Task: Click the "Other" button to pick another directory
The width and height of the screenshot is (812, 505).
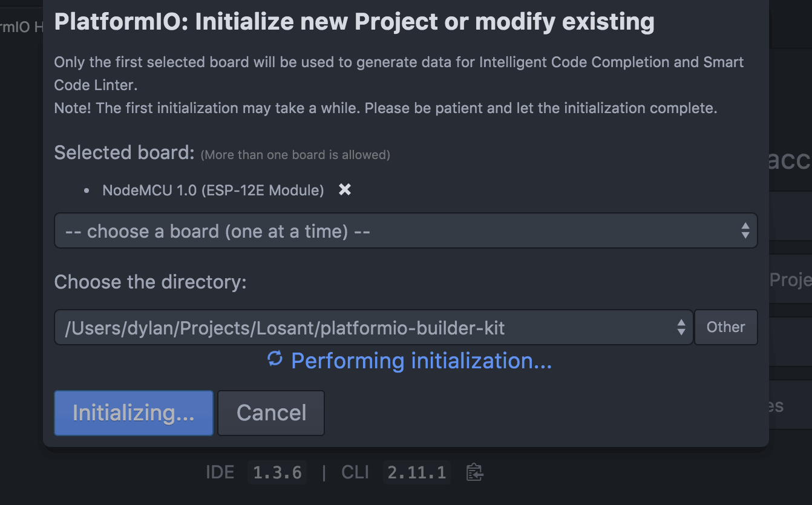Action: tap(725, 327)
